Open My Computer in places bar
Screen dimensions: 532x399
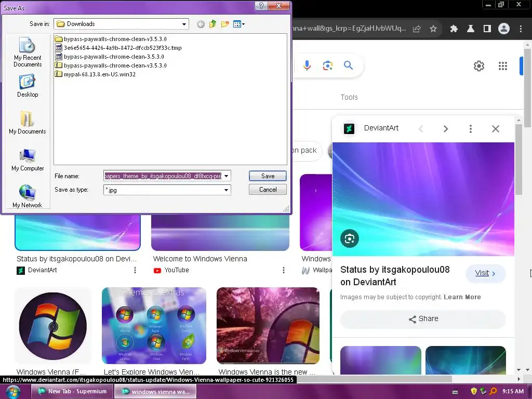point(28,160)
